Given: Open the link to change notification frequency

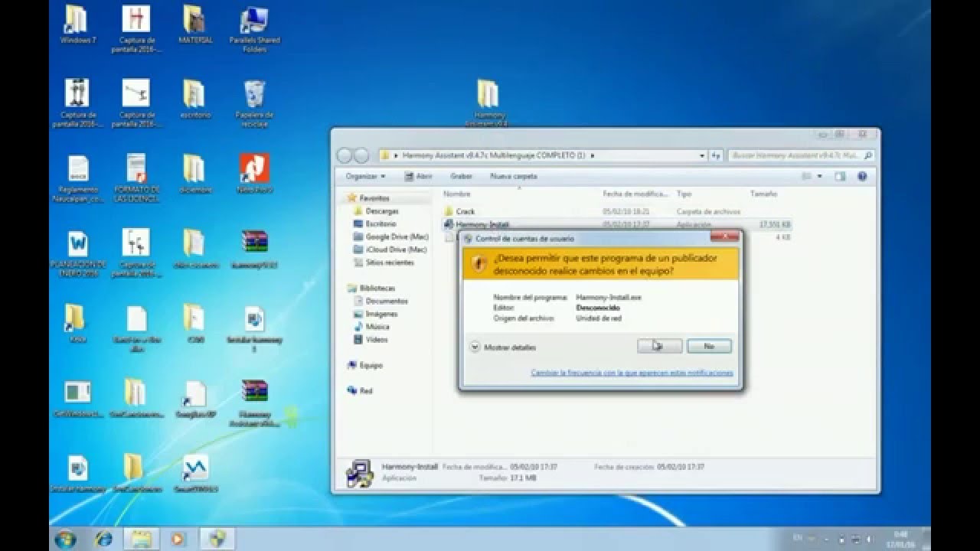Looking at the screenshot, I should coord(632,373).
